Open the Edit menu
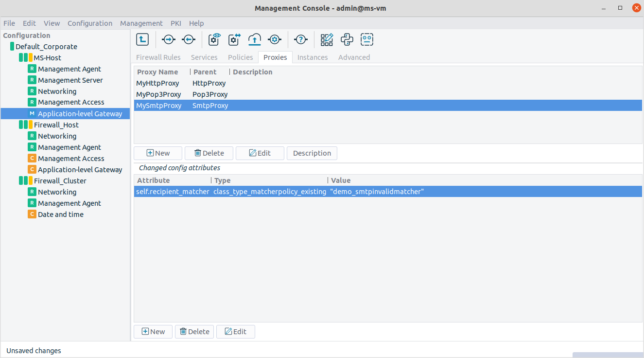The image size is (644, 358). (29, 23)
